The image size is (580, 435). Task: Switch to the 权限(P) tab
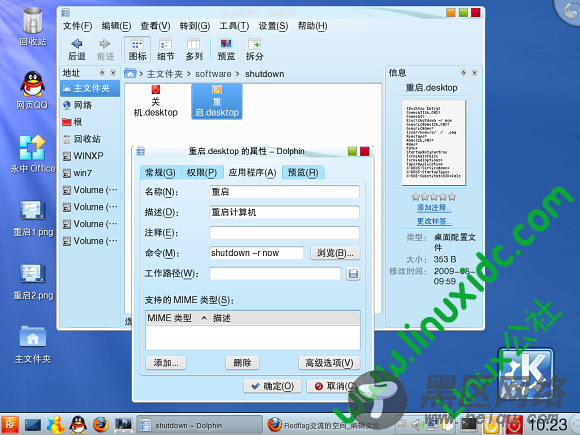202,173
